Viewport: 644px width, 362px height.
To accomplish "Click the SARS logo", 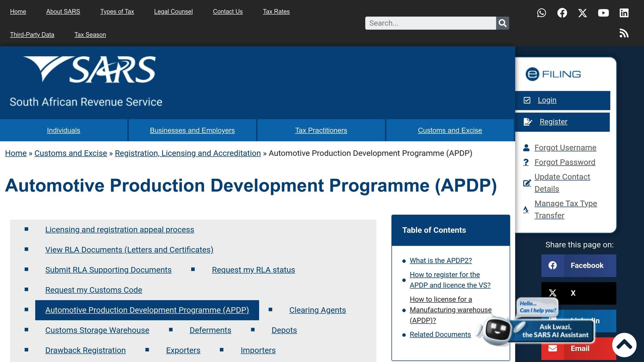I will tap(90, 70).
